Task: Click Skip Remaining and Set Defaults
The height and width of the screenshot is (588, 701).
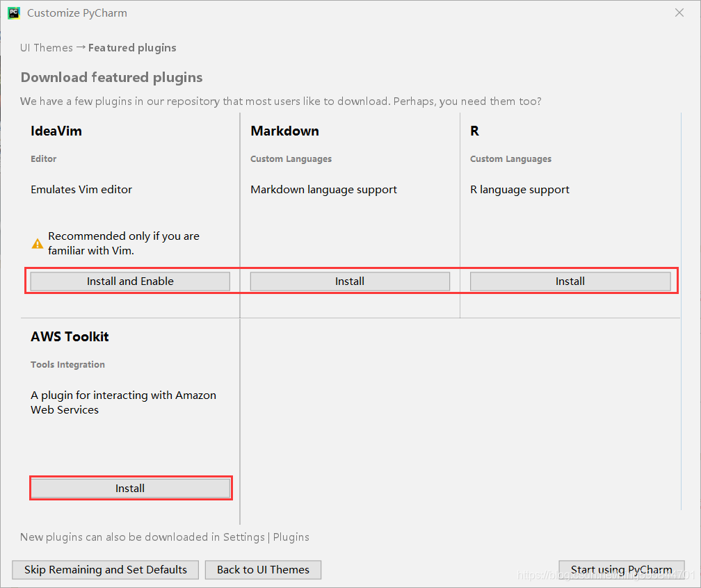Action: (106, 570)
